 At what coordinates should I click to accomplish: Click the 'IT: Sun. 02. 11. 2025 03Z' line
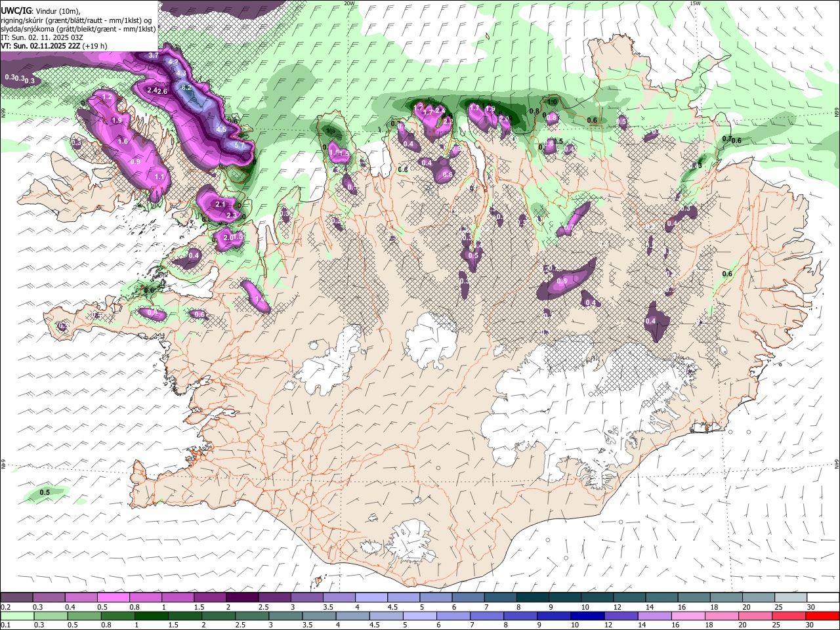pyautogui.click(x=41, y=37)
